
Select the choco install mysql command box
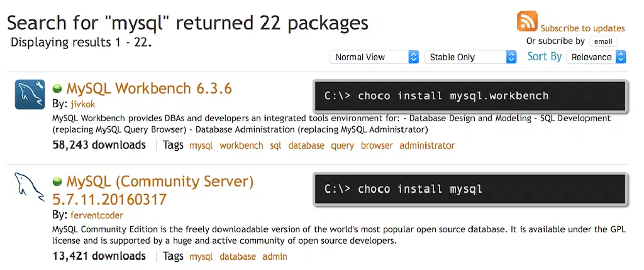click(x=470, y=189)
